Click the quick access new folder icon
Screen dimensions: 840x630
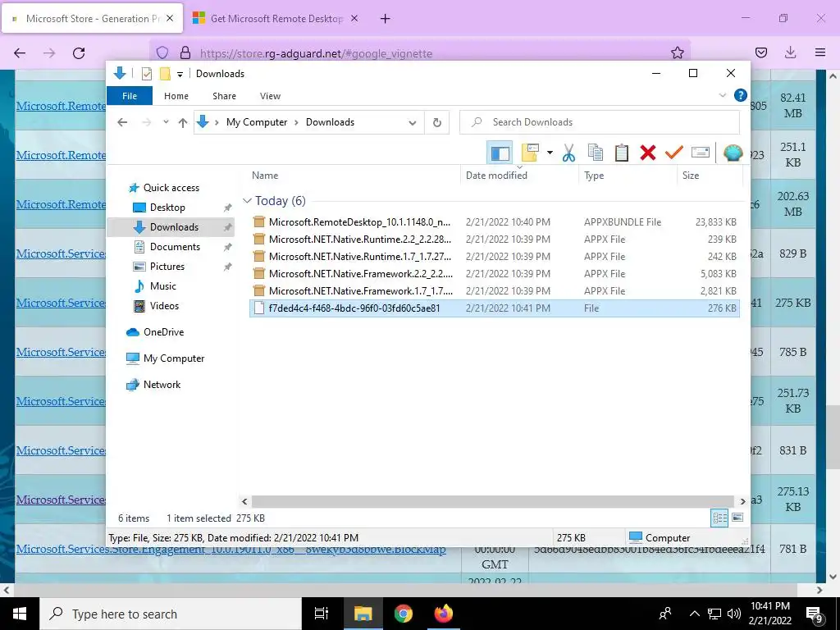tap(165, 74)
